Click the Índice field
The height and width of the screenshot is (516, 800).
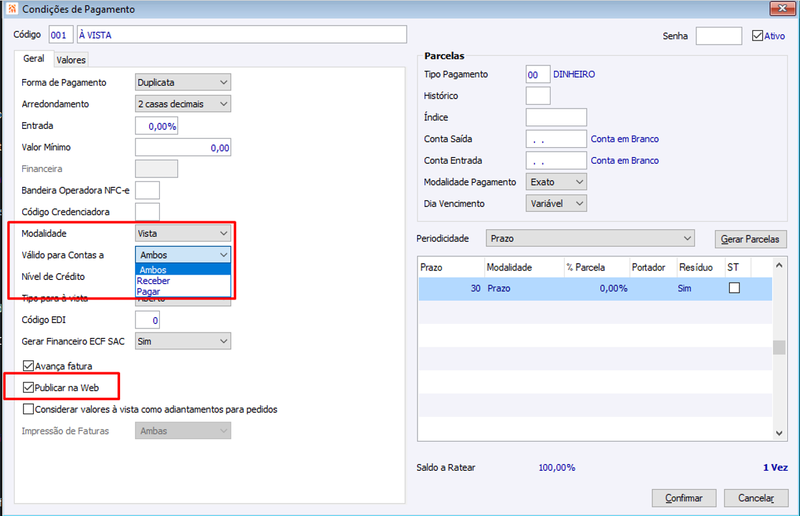click(x=556, y=117)
